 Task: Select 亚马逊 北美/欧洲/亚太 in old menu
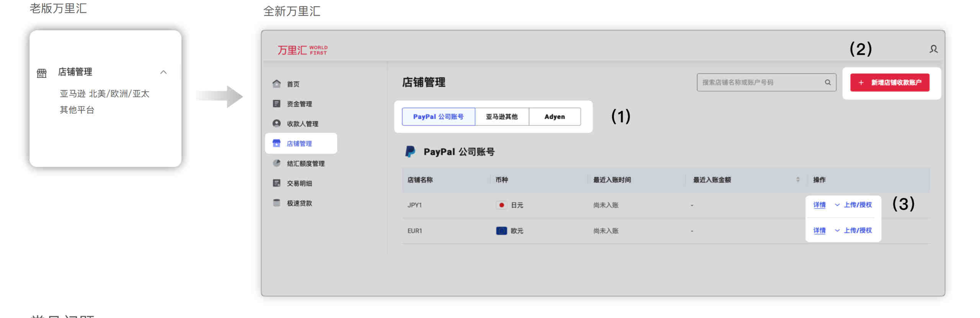tap(105, 94)
